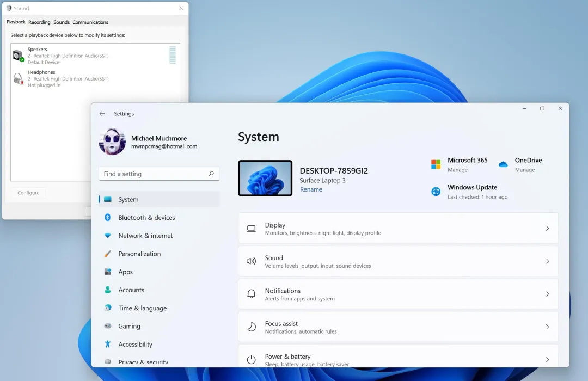
Task: Click the Microsoft 365 logo icon
Action: pos(436,164)
